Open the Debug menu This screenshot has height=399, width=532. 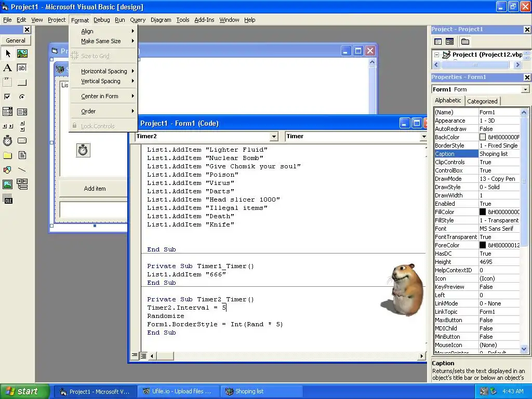[x=102, y=20]
